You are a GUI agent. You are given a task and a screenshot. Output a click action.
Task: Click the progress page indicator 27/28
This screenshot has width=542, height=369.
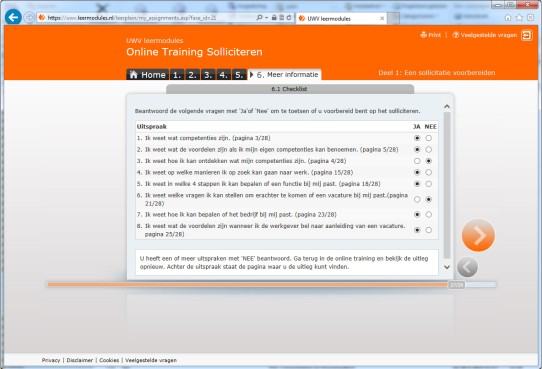pyautogui.click(x=457, y=285)
